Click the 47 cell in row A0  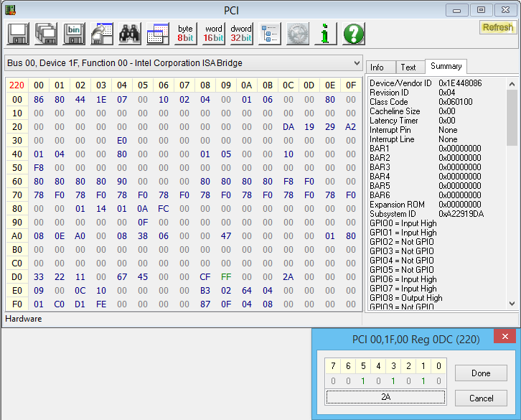tap(226, 235)
